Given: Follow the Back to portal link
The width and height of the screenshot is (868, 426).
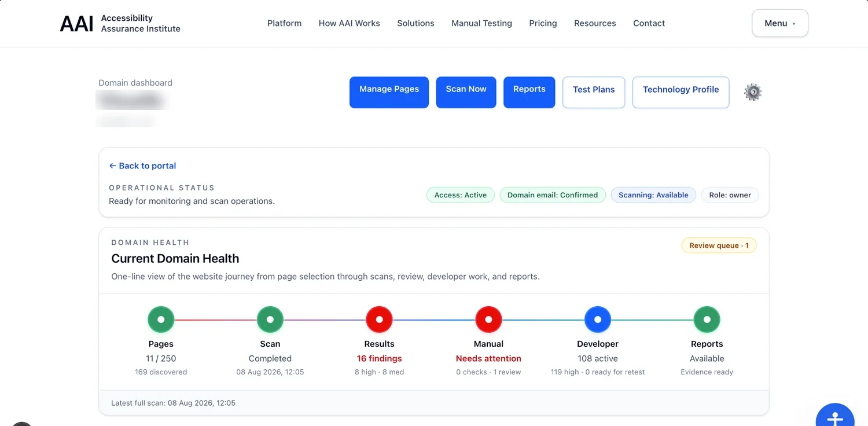Looking at the screenshot, I should pyautogui.click(x=142, y=166).
